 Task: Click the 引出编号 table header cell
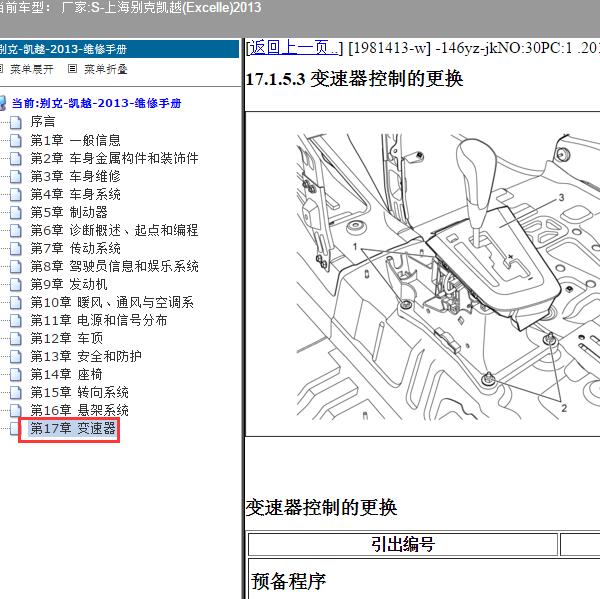click(x=403, y=544)
